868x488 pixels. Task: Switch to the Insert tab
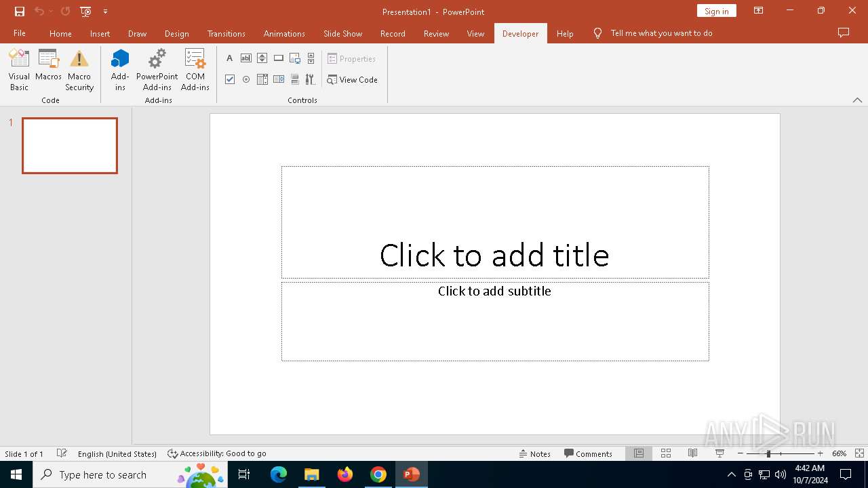[100, 33]
